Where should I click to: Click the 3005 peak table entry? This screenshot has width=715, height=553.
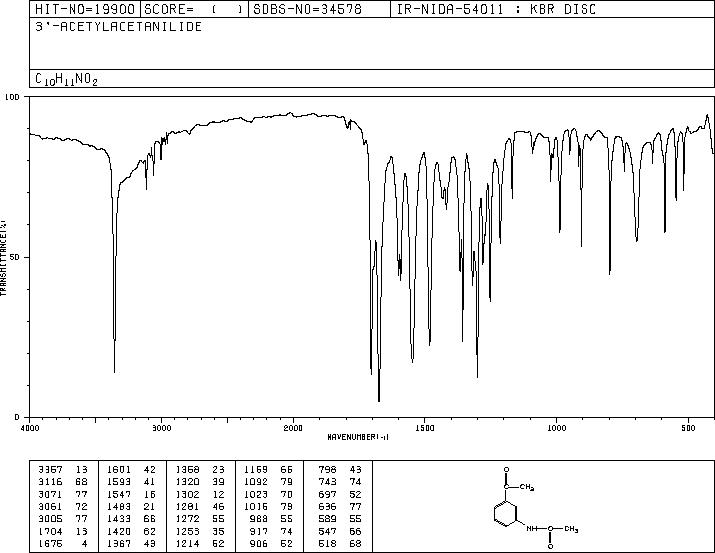pos(62,519)
